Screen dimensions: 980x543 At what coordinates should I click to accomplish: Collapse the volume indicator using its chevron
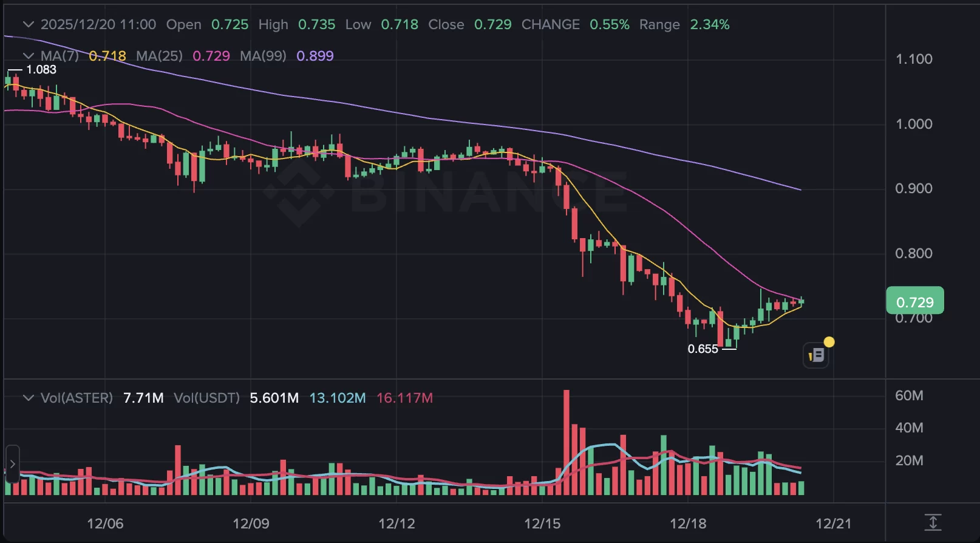27,398
